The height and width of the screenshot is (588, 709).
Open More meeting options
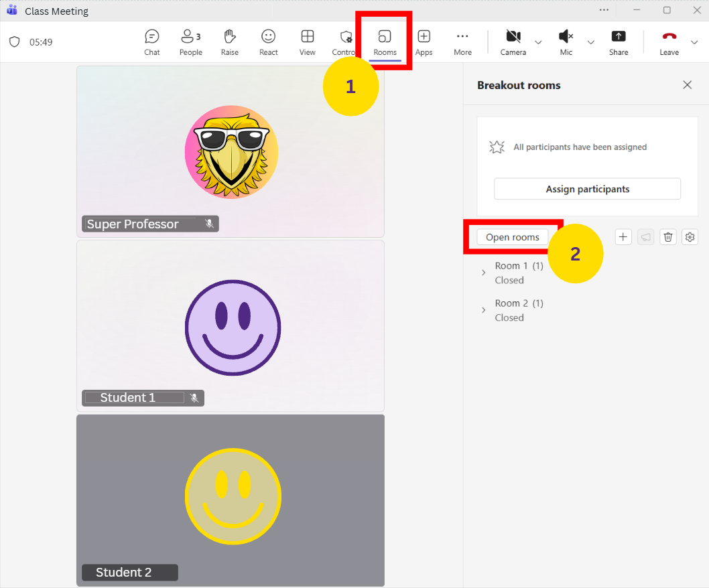coord(462,42)
